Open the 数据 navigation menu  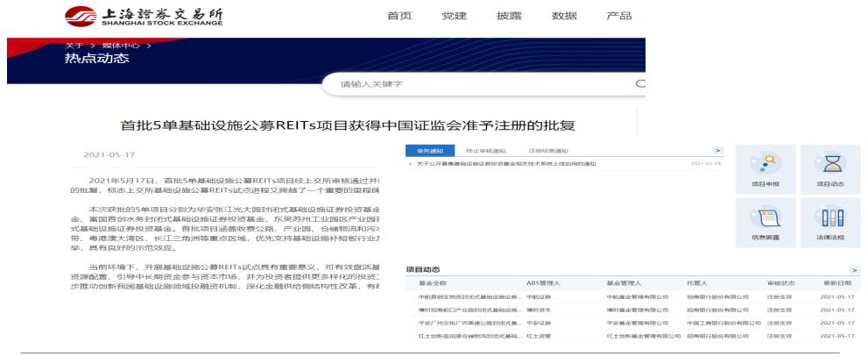563,16
